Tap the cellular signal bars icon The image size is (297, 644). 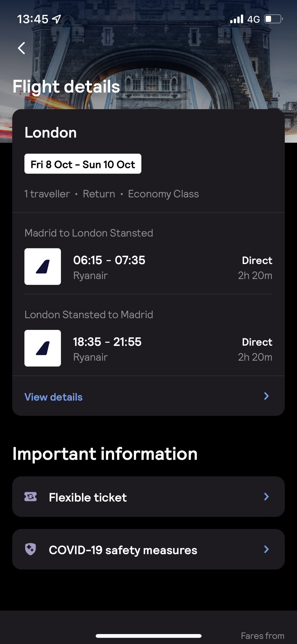coord(236,19)
